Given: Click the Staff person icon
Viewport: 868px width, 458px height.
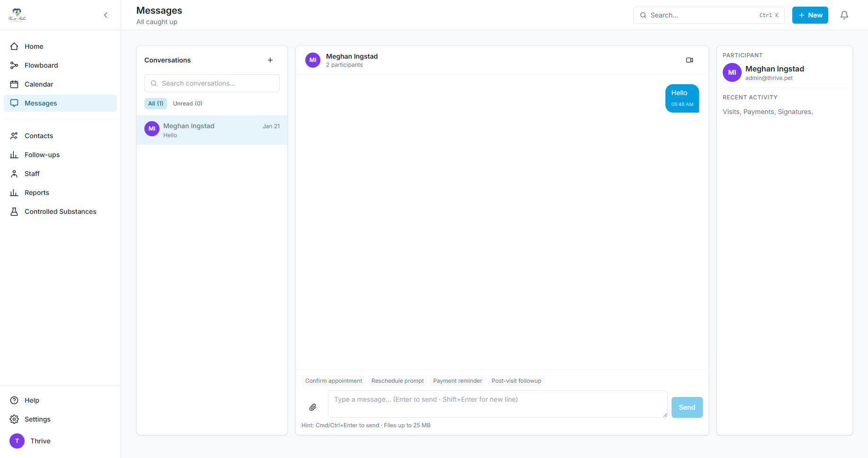Looking at the screenshot, I should (14, 174).
